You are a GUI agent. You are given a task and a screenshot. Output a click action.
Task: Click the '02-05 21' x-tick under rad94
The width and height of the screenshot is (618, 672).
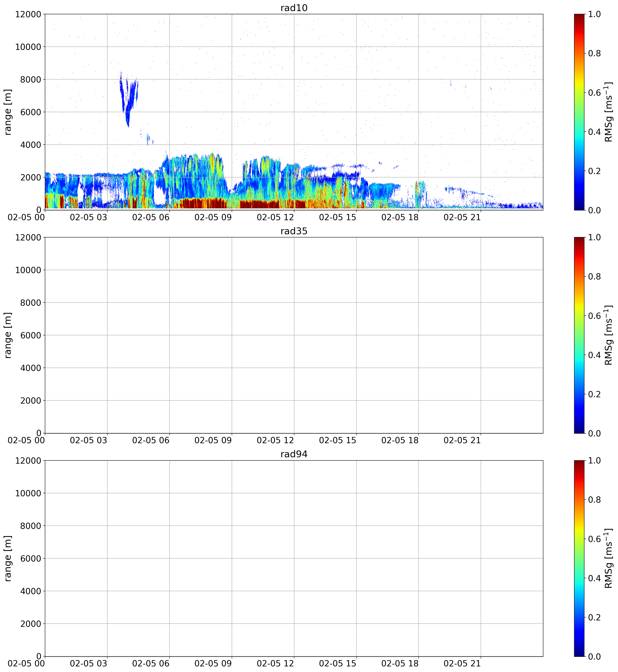[x=462, y=664]
